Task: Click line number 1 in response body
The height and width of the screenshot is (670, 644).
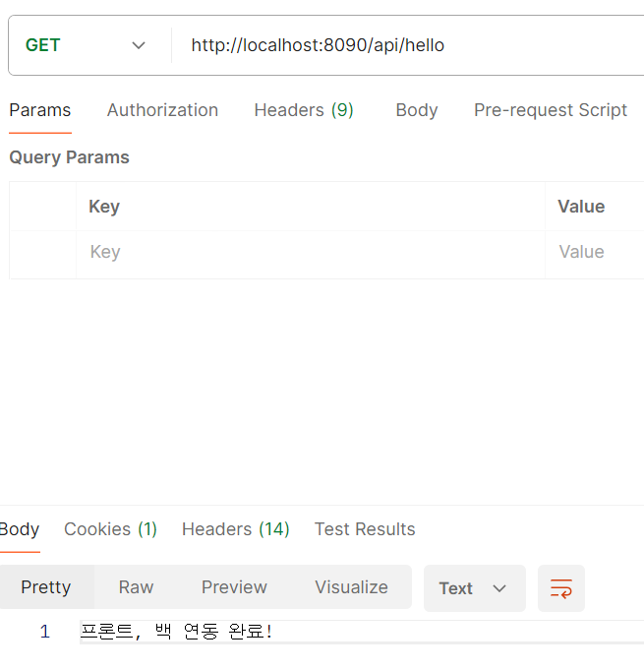Action: click(x=45, y=631)
